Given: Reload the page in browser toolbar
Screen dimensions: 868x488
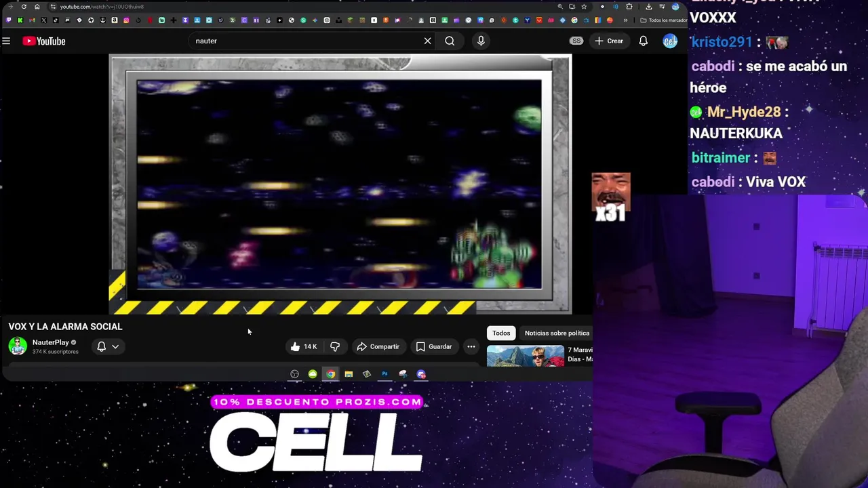Looking at the screenshot, I should pyautogui.click(x=24, y=7).
